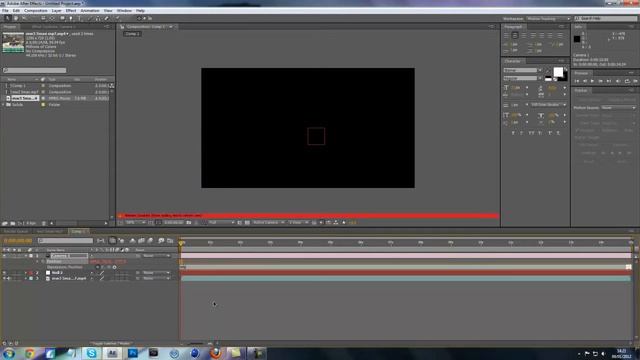Click the Play button in the Preview panel

point(592,81)
